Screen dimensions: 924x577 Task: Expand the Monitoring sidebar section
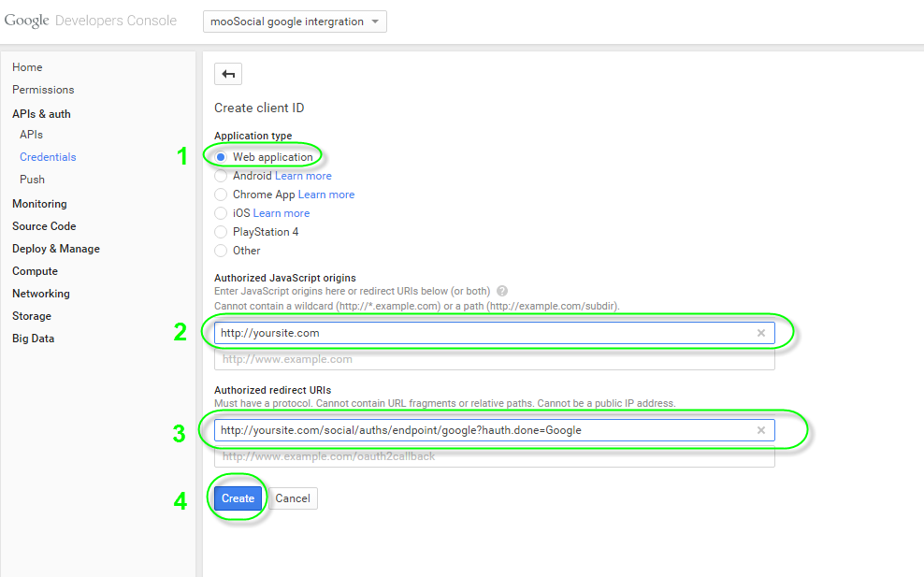pos(39,204)
